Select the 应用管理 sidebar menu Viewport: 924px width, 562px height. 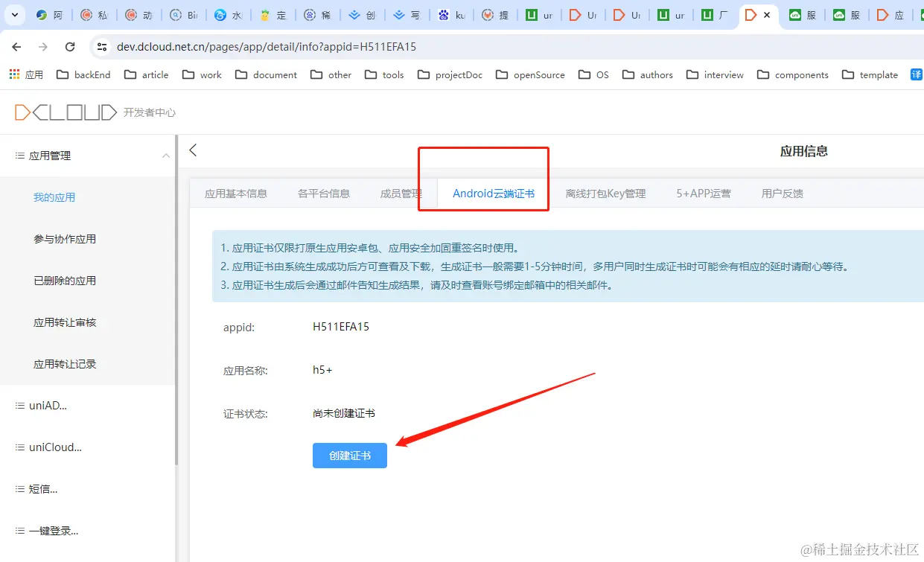[x=87, y=156]
